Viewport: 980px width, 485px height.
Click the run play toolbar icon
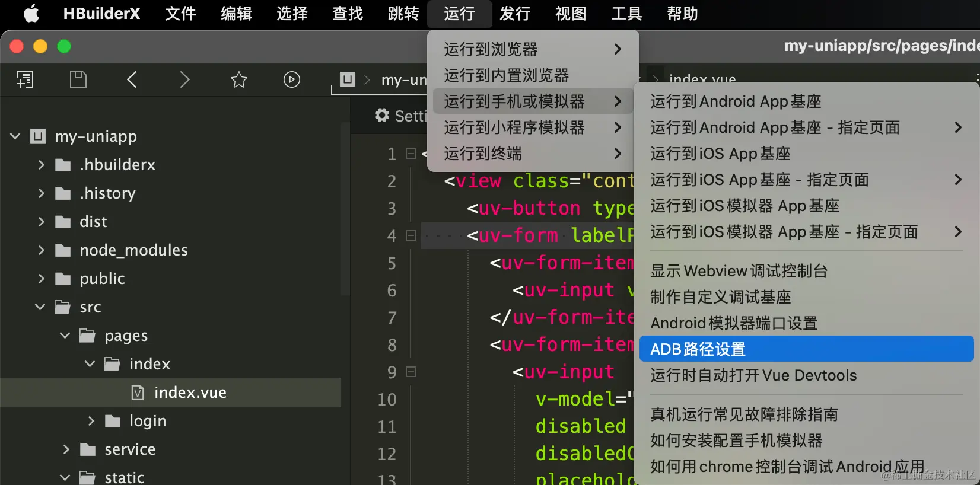pyautogui.click(x=292, y=79)
